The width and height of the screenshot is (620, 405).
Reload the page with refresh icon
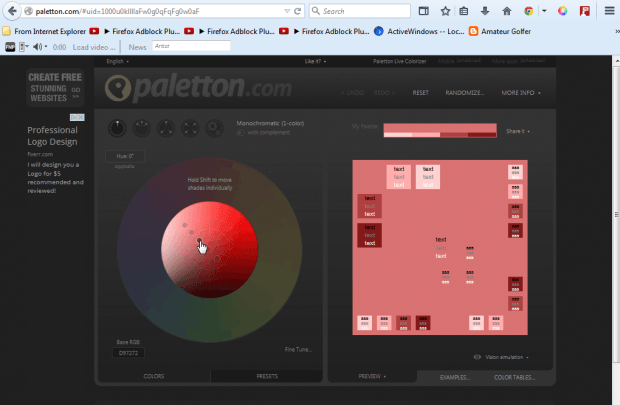pos(298,11)
